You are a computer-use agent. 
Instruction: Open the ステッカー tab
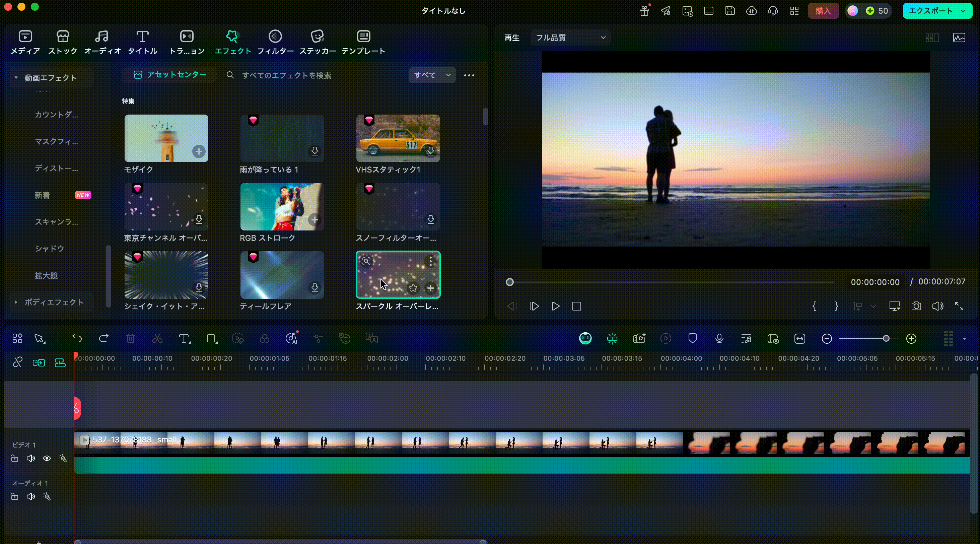[317, 42]
